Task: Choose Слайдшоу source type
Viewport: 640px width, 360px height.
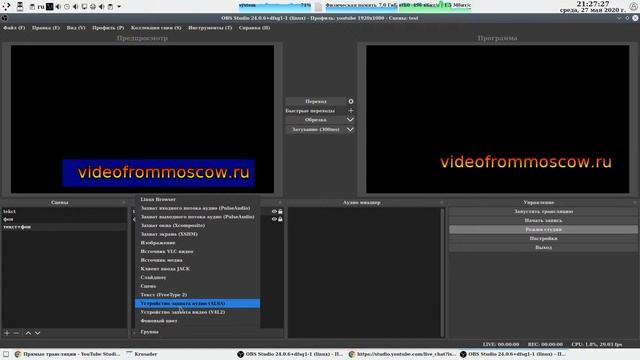Action: pos(198,278)
